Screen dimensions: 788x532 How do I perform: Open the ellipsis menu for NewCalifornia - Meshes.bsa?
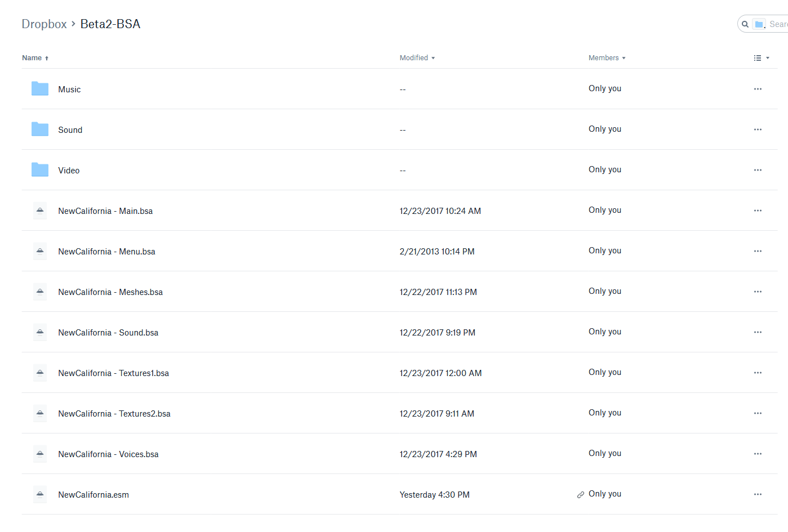pos(758,292)
